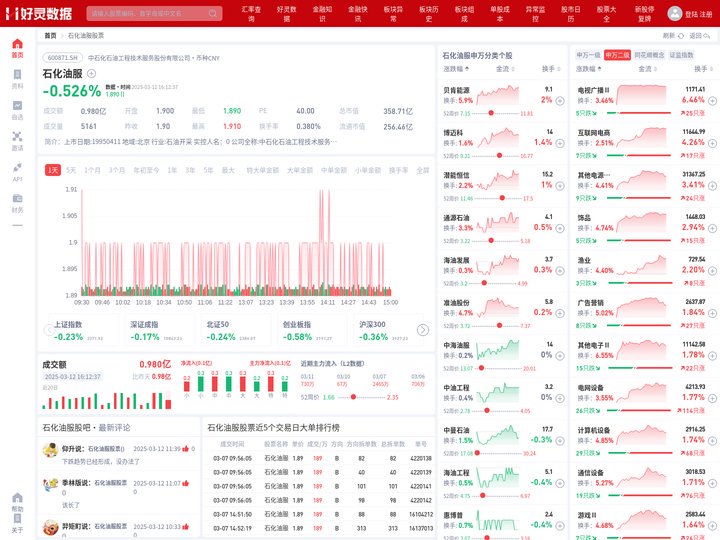
Task: Switch to 同花顺概念 tab
Action: coord(649,55)
